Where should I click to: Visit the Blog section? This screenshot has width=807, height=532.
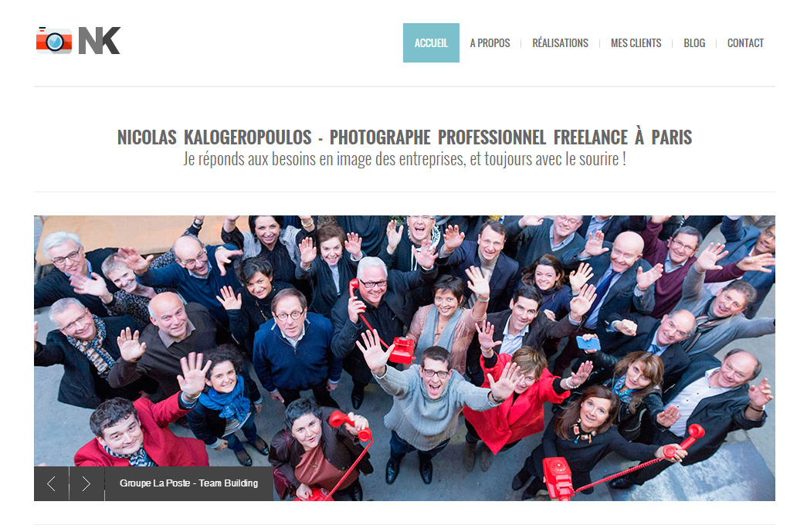point(693,43)
